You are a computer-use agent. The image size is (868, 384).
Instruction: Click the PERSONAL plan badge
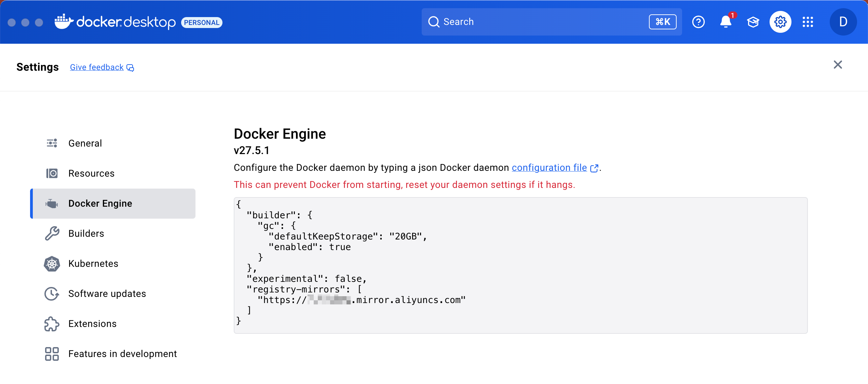[x=202, y=23]
